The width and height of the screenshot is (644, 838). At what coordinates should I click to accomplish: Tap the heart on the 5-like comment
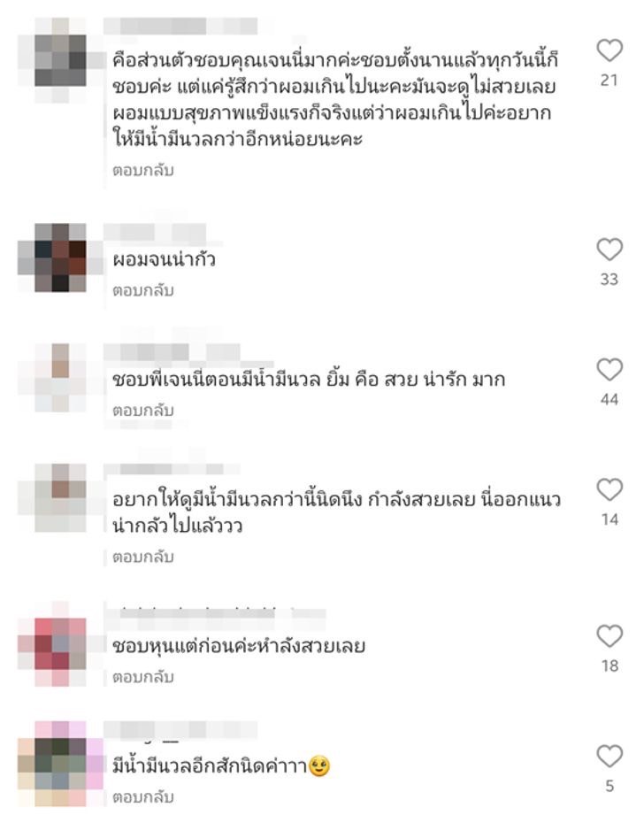click(609, 757)
